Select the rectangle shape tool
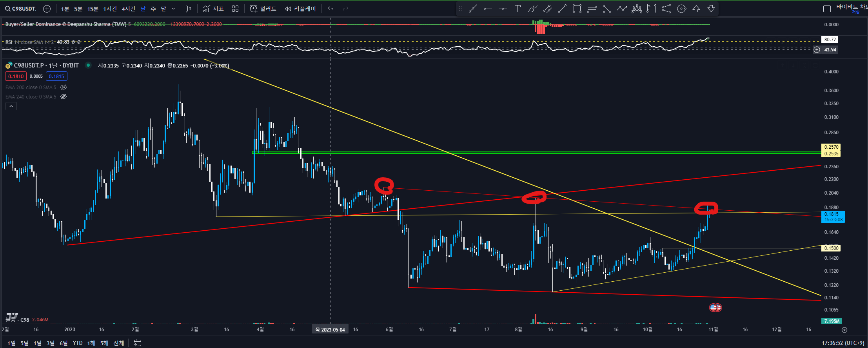The height and width of the screenshot is (348, 868). 577,9
